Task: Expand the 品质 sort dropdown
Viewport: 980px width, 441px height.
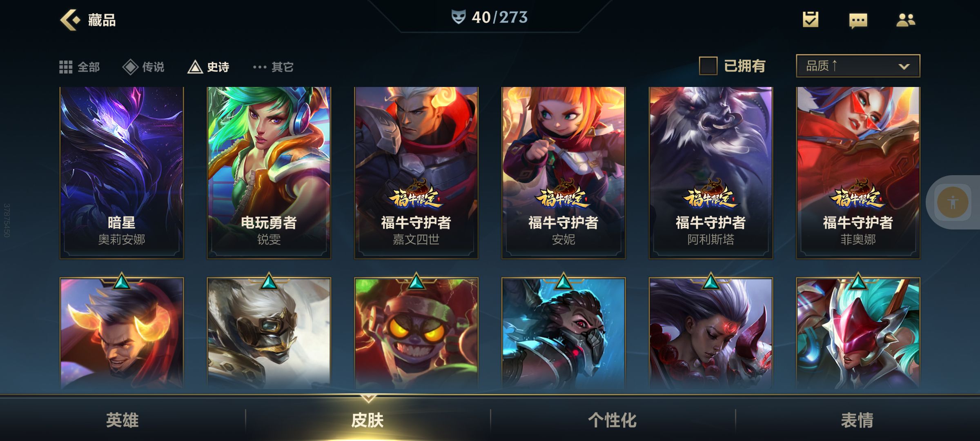Action: pos(858,66)
